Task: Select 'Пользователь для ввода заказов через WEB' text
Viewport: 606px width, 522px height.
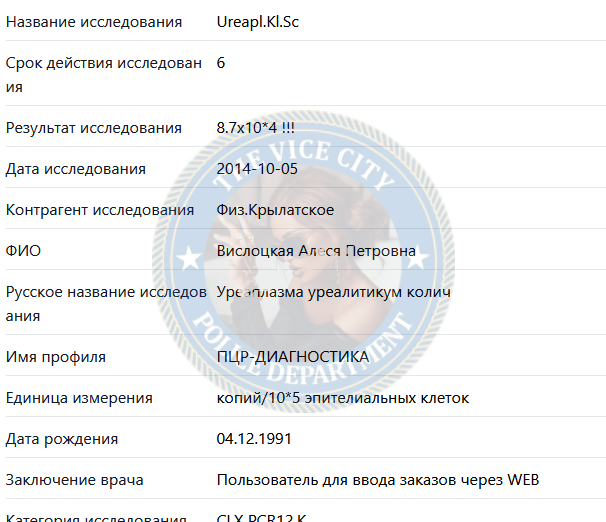Action: pos(378,480)
